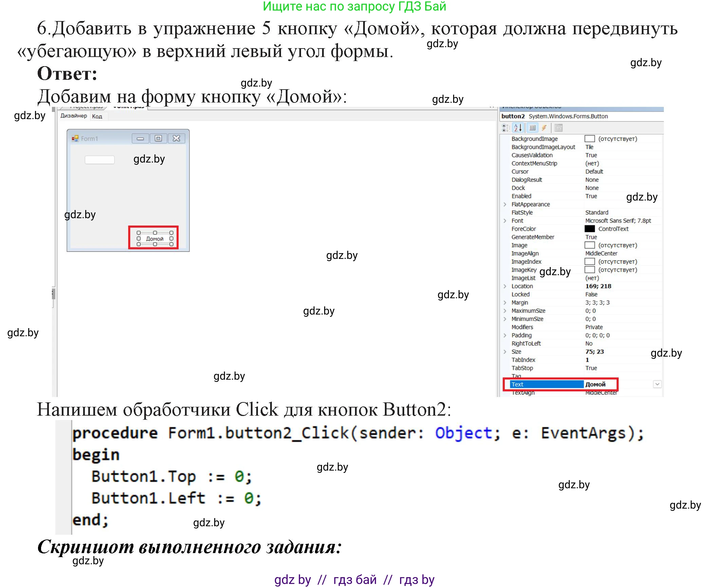Click the Property Pages toolbar icon

(558, 128)
